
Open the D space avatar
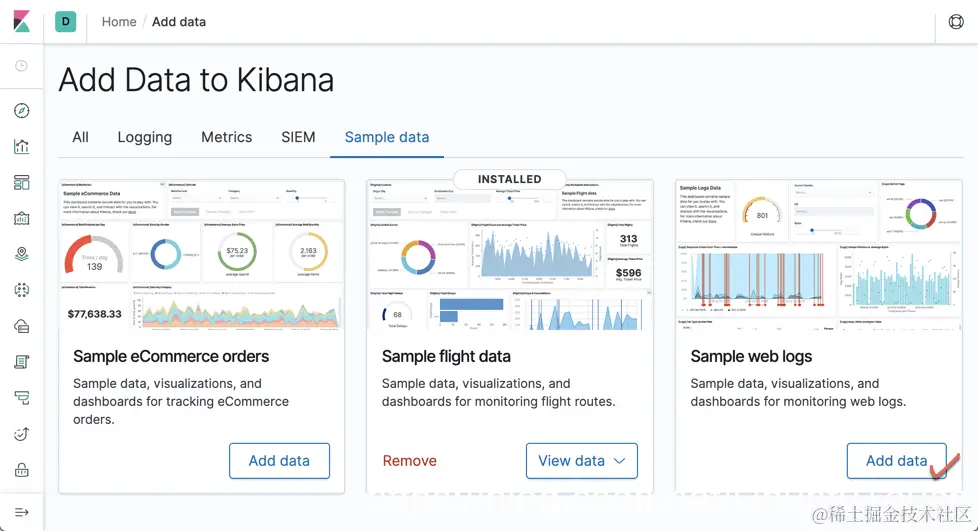65,21
